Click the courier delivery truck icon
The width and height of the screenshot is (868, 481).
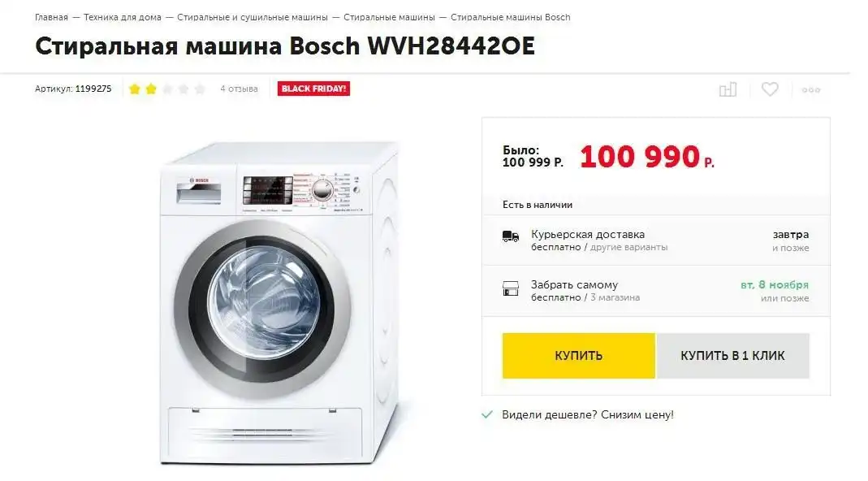tap(511, 237)
